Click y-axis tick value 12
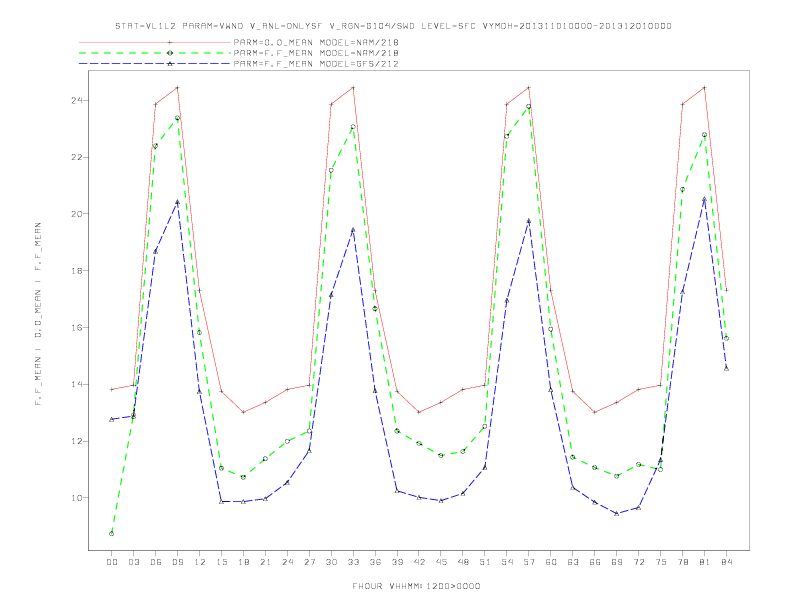This screenshot has width=792, height=612. [77, 441]
